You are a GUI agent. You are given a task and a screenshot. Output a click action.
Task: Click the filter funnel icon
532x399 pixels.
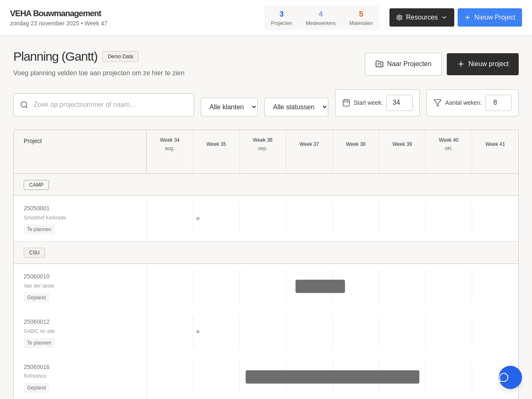[438, 103]
